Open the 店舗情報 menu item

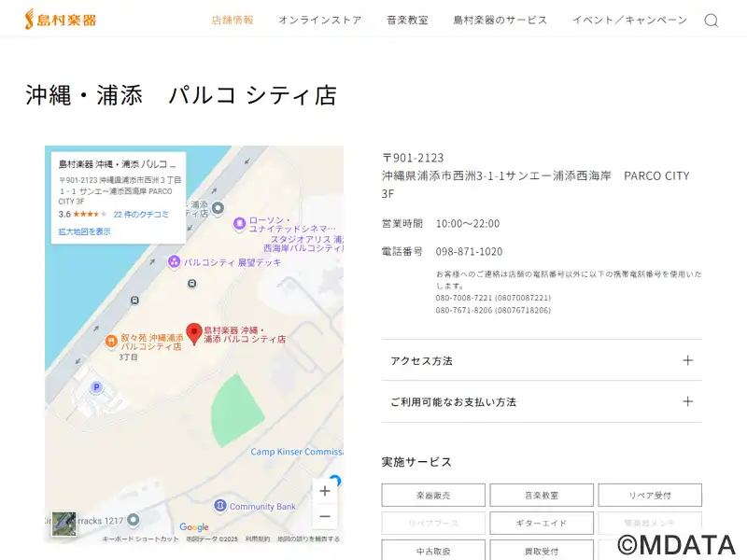(233, 20)
